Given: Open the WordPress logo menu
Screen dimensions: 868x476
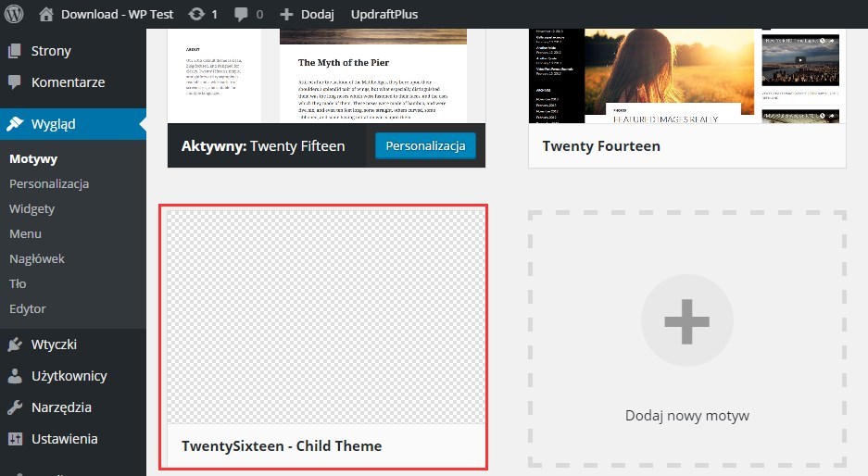Looking at the screenshot, I should coord(14,14).
